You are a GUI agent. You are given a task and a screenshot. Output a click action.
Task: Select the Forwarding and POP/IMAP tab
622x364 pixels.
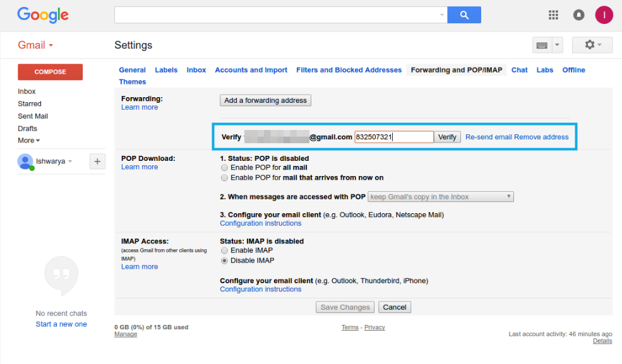(457, 70)
